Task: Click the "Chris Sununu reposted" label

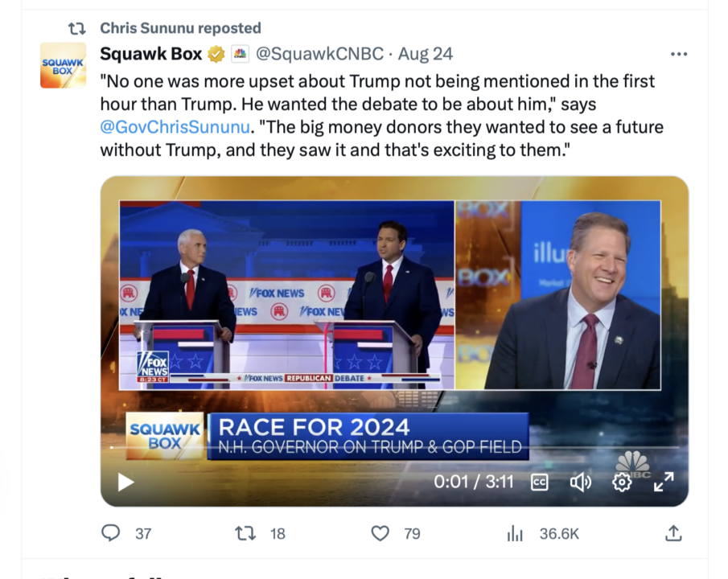Action: [x=180, y=28]
